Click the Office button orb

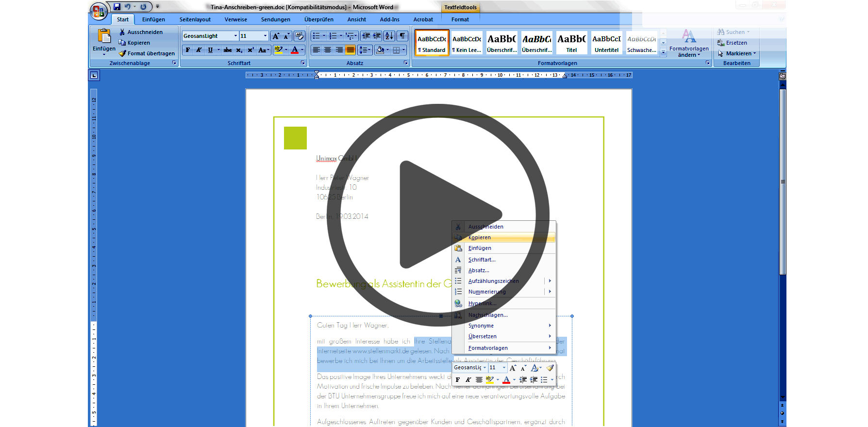pyautogui.click(x=99, y=11)
